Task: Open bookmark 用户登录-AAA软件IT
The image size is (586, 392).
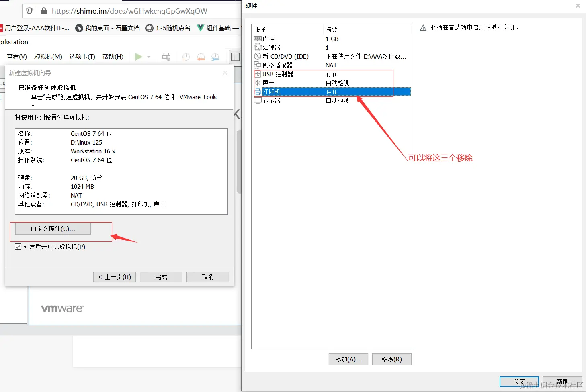Action: (35, 28)
